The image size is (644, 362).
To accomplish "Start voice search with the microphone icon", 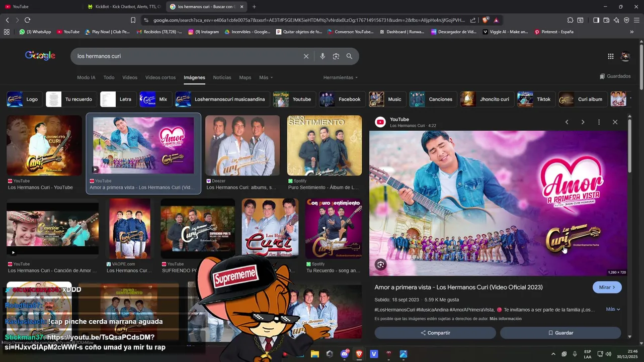I will 323,56.
